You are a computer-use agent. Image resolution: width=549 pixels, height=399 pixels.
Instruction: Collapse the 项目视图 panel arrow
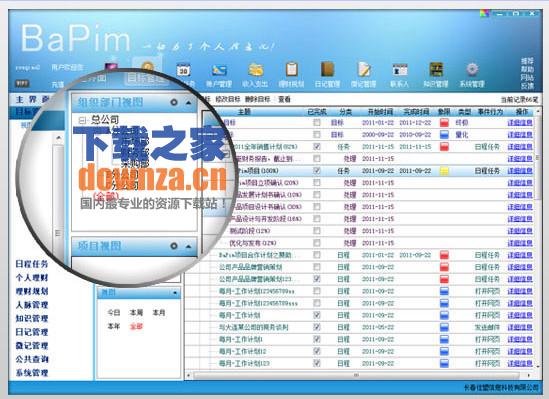pos(189,246)
